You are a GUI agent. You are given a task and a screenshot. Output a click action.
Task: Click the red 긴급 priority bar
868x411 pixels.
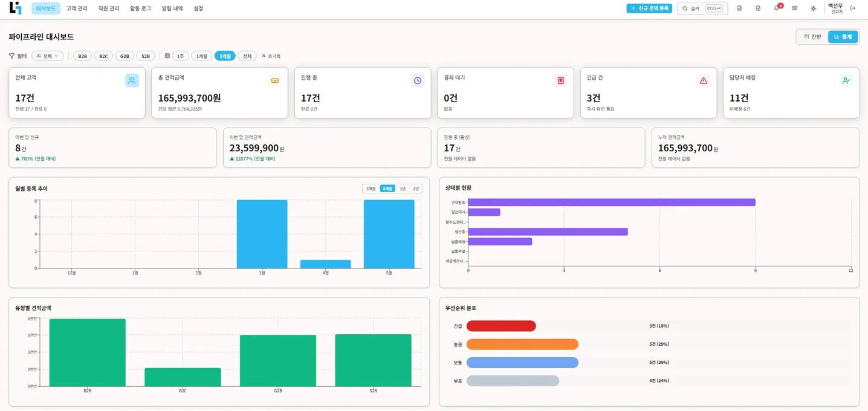pos(501,326)
